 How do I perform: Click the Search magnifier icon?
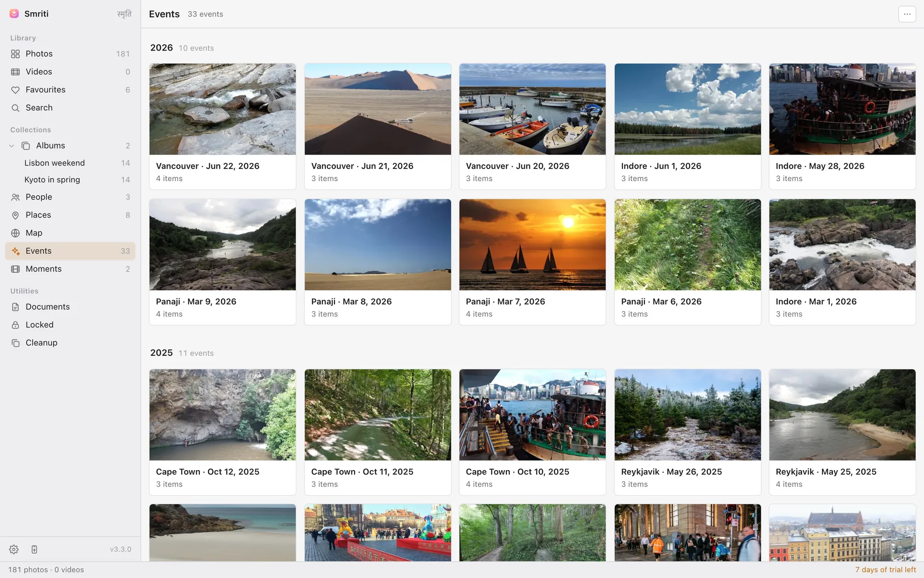coord(15,108)
